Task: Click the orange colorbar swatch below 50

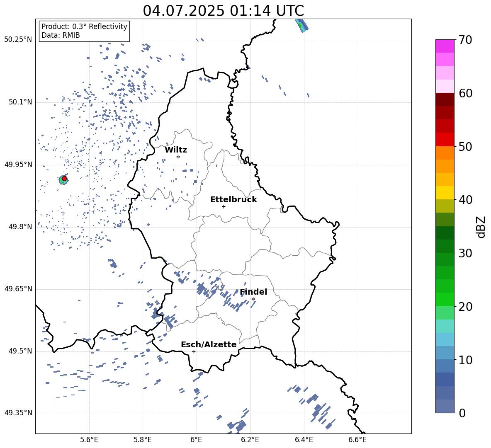Action: (x=445, y=153)
